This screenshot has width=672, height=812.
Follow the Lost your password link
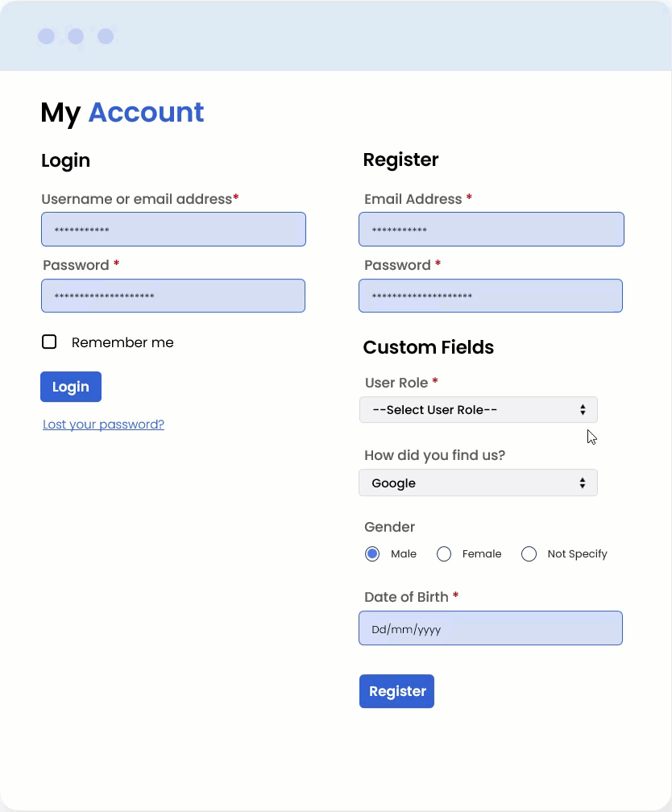coord(103,425)
